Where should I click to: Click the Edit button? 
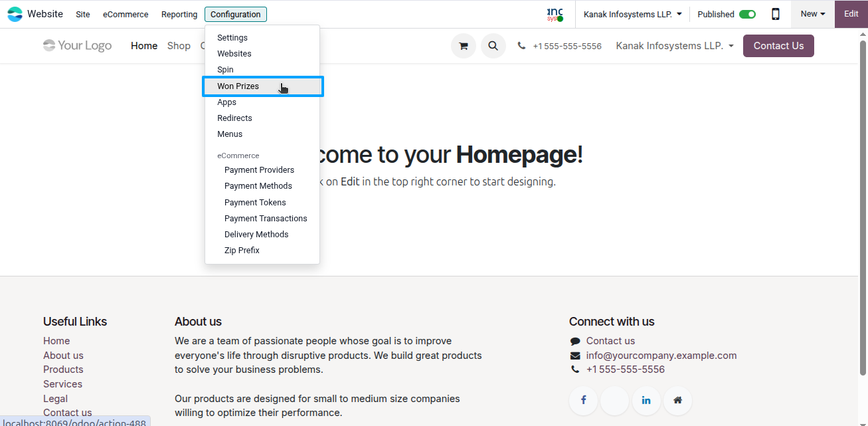coord(851,14)
